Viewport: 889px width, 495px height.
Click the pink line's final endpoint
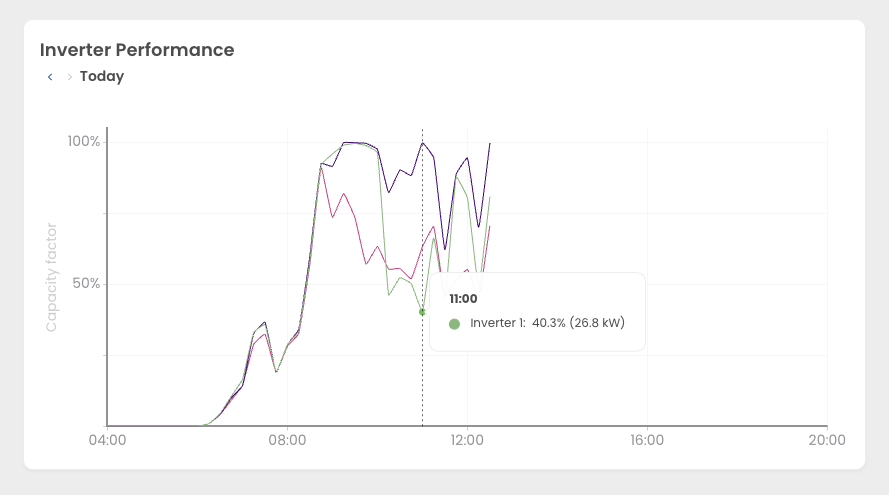(490, 226)
